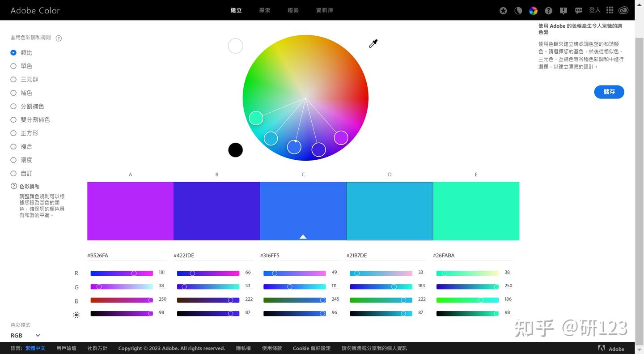Open the 資料庫 tab
The width and height of the screenshot is (644, 354).
pyautogui.click(x=325, y=10)
